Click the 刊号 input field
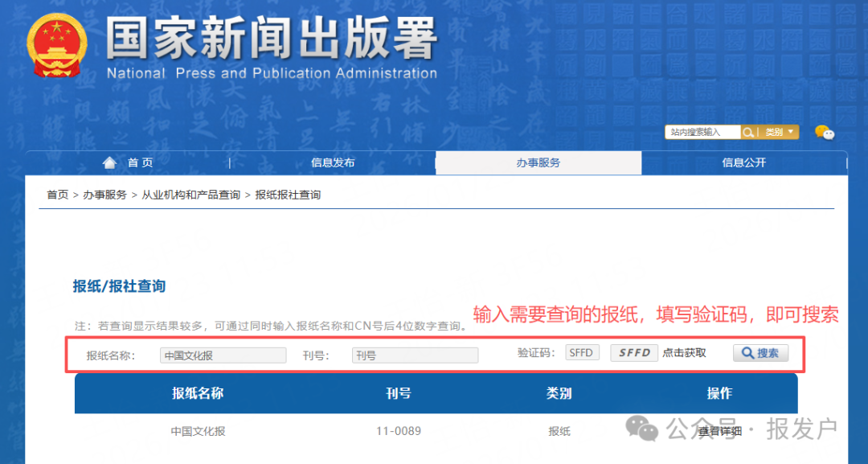This screenshot has width=868, height=464. tap(415, 354)
